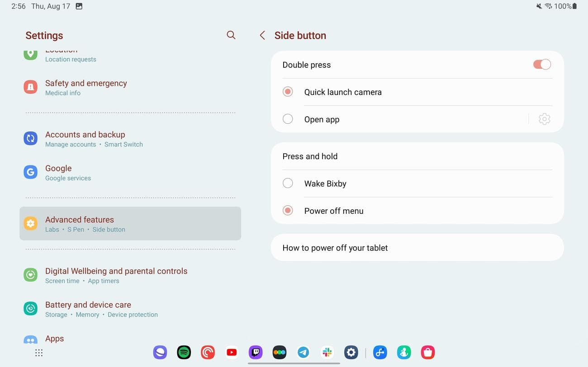Open Spotify from the taskbar
The image size is (588, 367).
coord(184,352)
